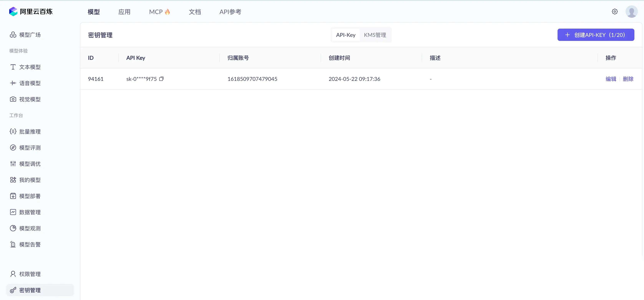Switch to the KMS管理 tab
The width and height of the screenshot is (644, 300).
pos(375,35)
